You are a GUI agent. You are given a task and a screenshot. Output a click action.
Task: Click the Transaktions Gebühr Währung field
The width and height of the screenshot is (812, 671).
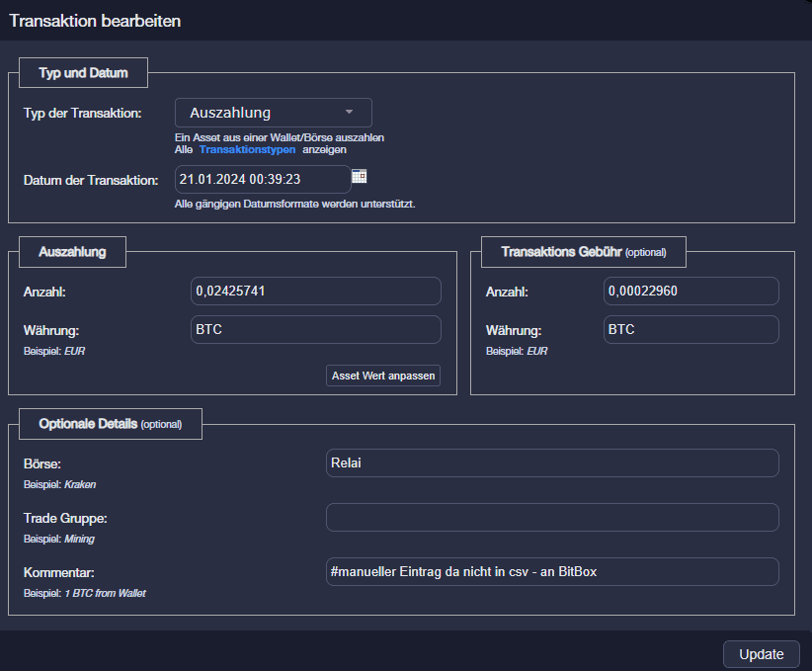[690, 330]
